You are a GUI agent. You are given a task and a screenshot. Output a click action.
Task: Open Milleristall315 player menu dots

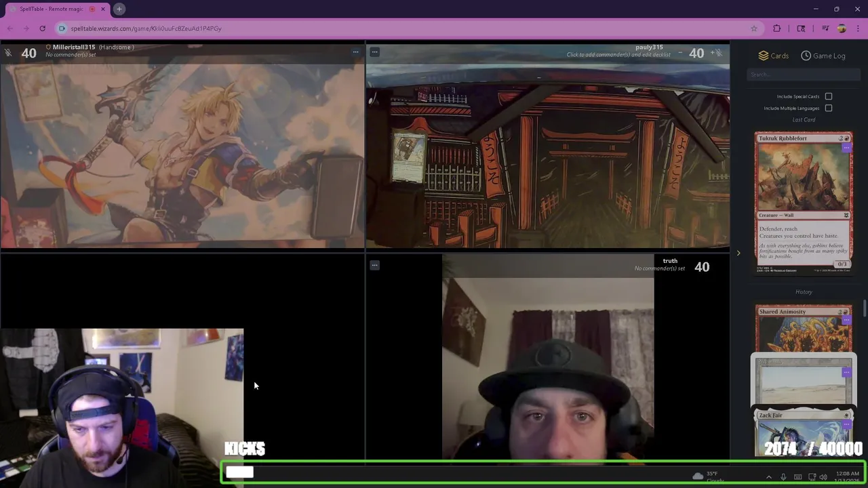tap(355, 52)
